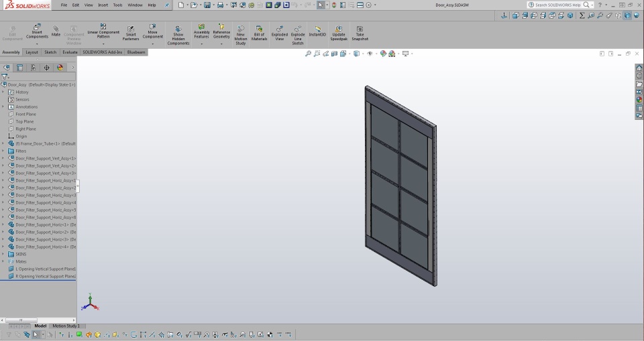Image resolution: width=644 pixels, height=341 pixels.
Task: Click the Show Hidden Components button
Action: click(178, 35)
